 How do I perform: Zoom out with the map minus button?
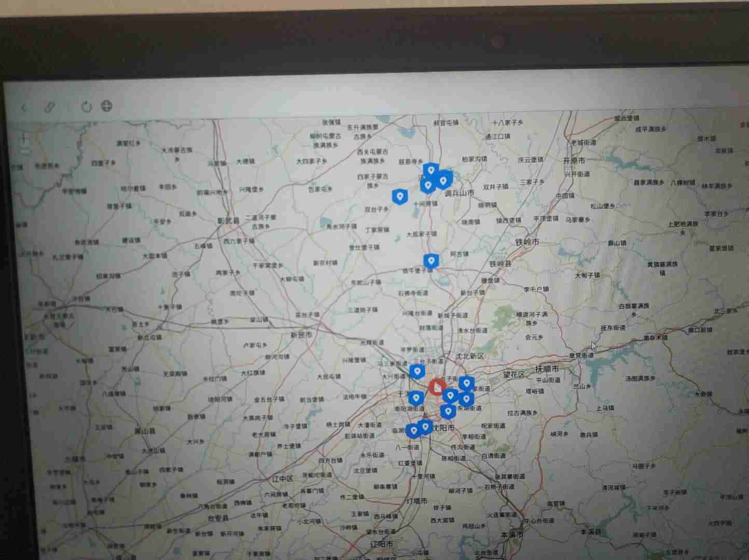[x=24, y=151]
